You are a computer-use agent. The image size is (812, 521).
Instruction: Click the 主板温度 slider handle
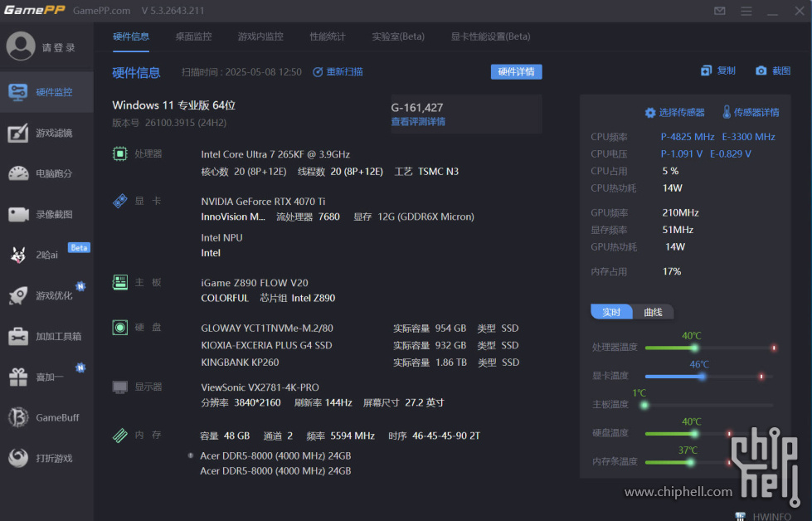[644, 406]
